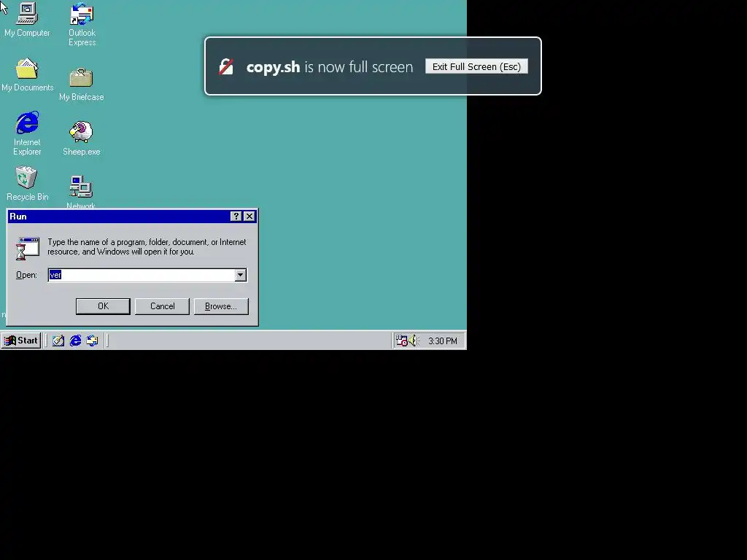Launch Outlook Express from quick launch bar
This screenshot has height=560, width=747.
pyautogui.click(x=92, y=341)
